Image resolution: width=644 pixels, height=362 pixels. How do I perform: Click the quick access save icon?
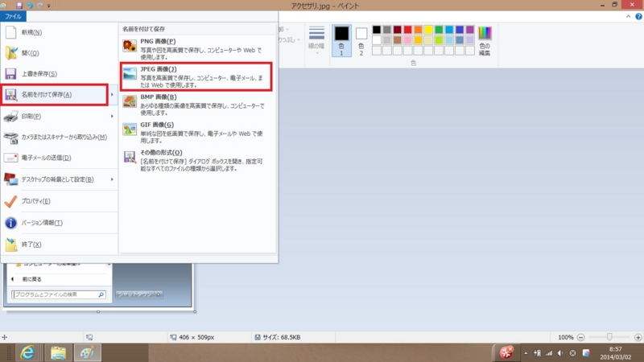pyautogui.click(x=19, y=6)
